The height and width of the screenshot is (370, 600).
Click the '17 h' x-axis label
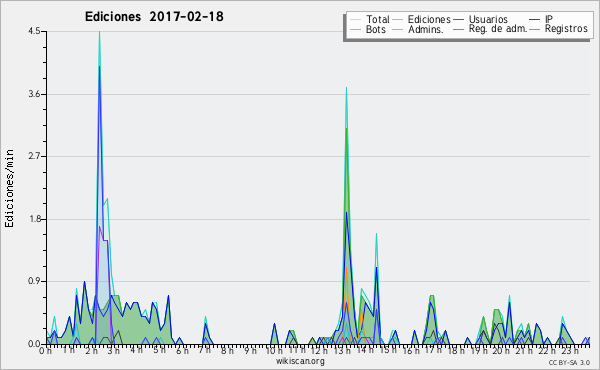tap(433, 351)
